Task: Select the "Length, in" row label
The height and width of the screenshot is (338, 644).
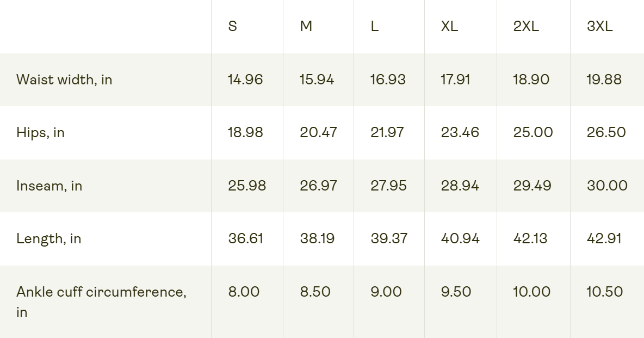Action: point(48,238)
